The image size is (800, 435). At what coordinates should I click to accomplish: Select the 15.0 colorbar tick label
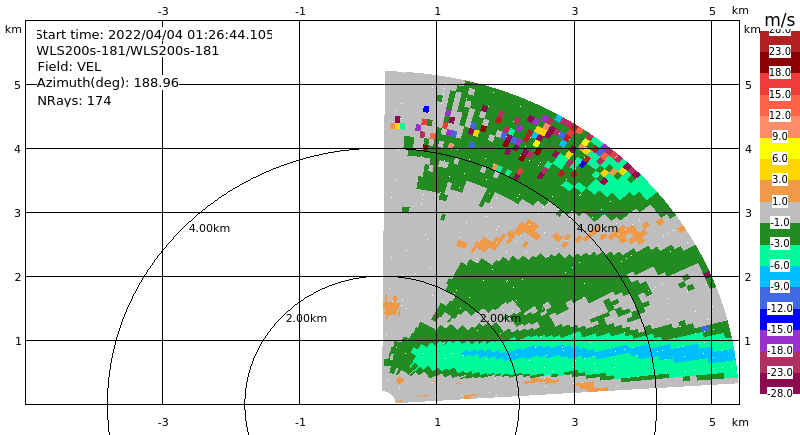click(x=780, y=94)
